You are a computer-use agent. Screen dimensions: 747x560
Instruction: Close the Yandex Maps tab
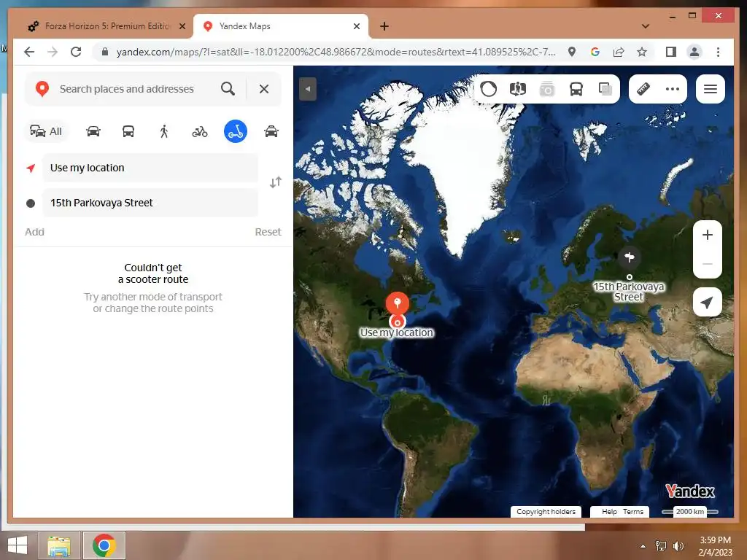[356, 26]
